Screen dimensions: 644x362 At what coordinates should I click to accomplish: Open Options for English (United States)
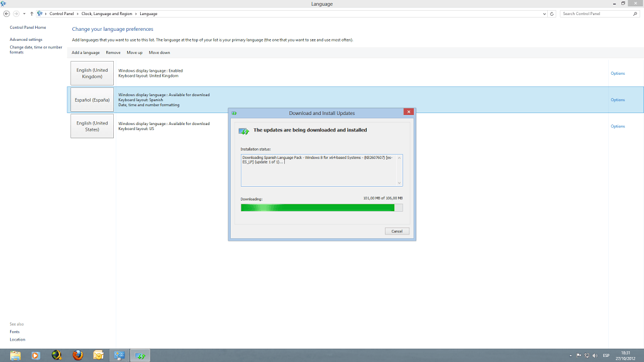(x=618, y=126)
